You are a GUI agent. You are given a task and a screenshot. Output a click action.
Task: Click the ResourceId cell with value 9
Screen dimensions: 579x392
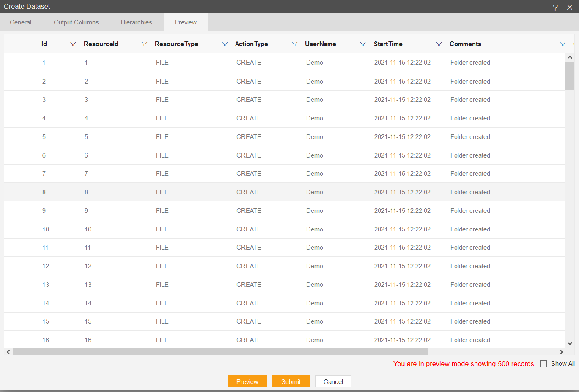pos(86,211)
